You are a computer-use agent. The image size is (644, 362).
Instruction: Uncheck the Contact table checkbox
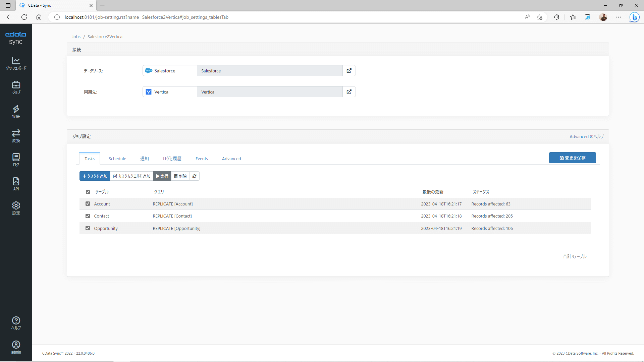tap(88, 216)
